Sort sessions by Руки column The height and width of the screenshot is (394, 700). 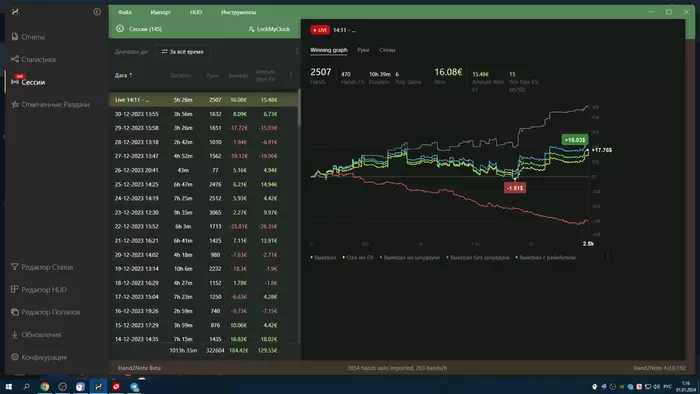pyautogui.click(x=212, y=75)
